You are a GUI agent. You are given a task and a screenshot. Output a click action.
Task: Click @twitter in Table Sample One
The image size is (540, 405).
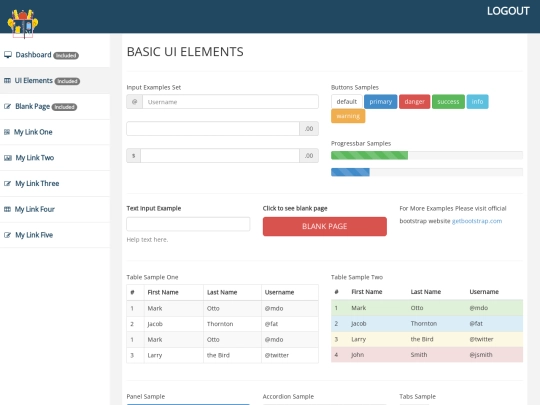[x=277, y=355]
